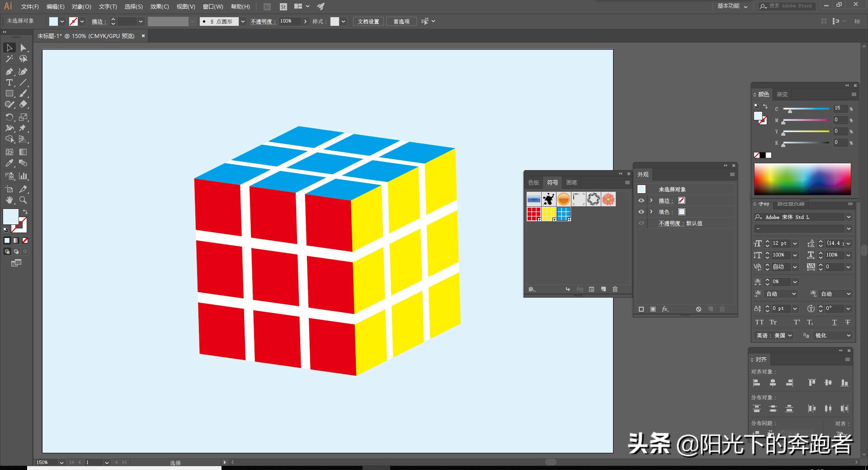Select the Selection tool in the toolbar
The width and height of the screenshot is (868, 470).
9,47
